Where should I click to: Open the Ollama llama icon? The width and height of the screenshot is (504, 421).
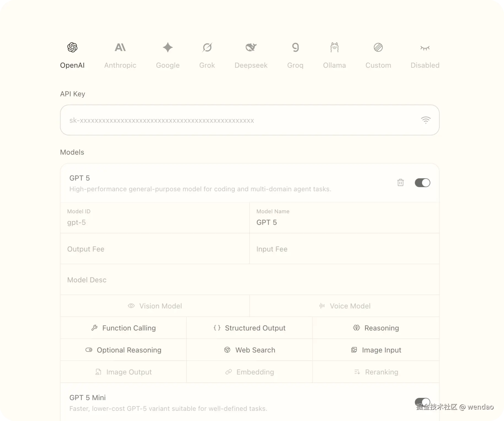(334, 47)
